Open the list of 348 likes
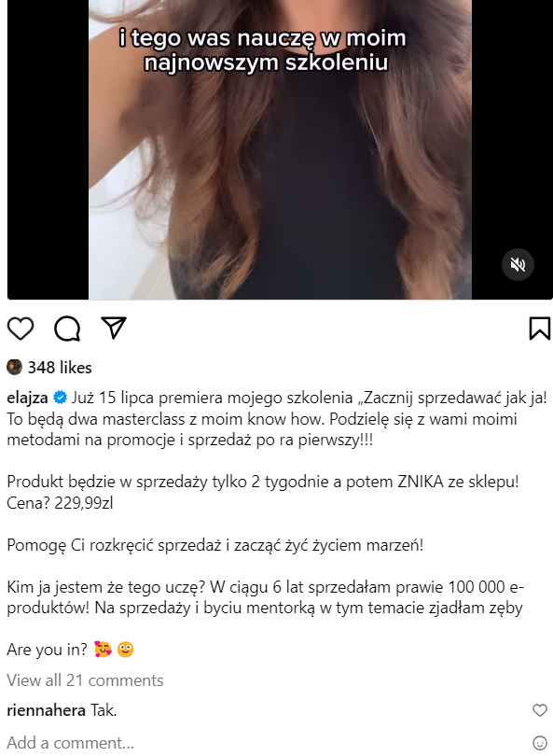This screenshot has height=756, width=553. click(x=60, y=368)
